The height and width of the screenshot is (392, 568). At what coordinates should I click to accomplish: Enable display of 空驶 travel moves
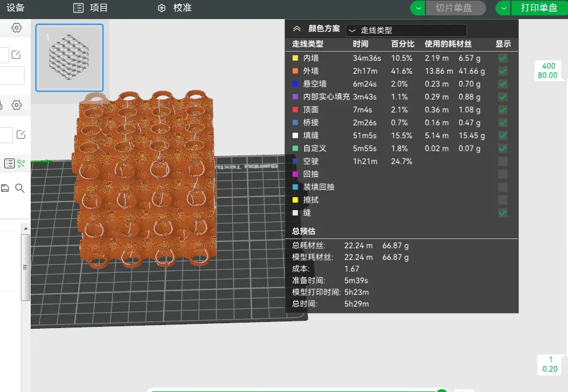click(x=502, y=161)
